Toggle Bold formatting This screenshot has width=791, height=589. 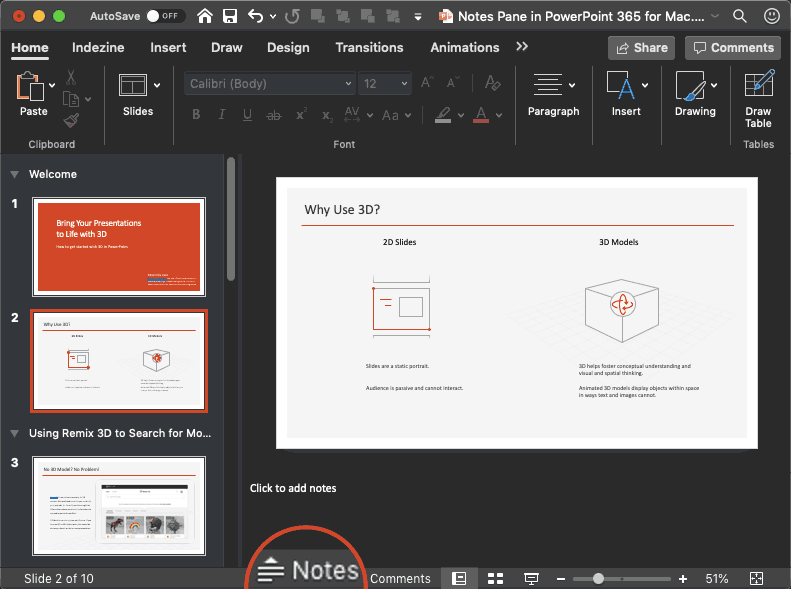(x=197, y=115)
